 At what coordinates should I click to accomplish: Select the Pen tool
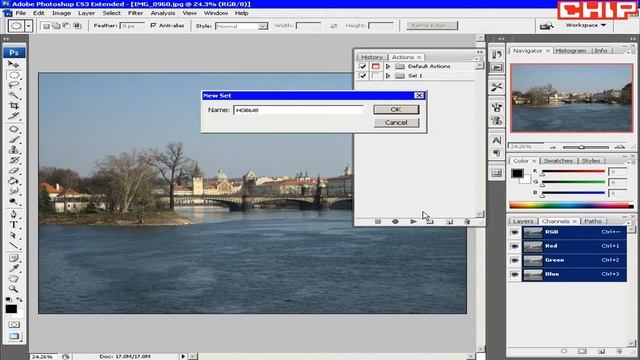14,214
